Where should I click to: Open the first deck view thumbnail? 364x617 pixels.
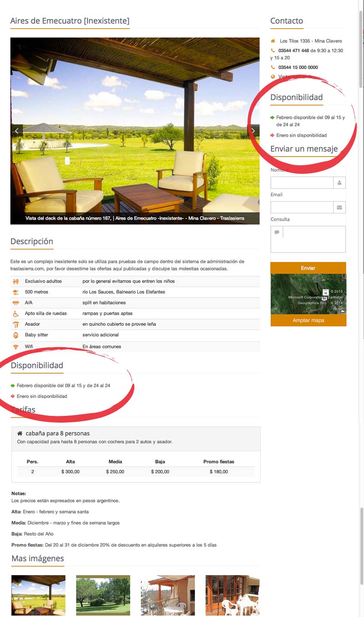[38, 595]
